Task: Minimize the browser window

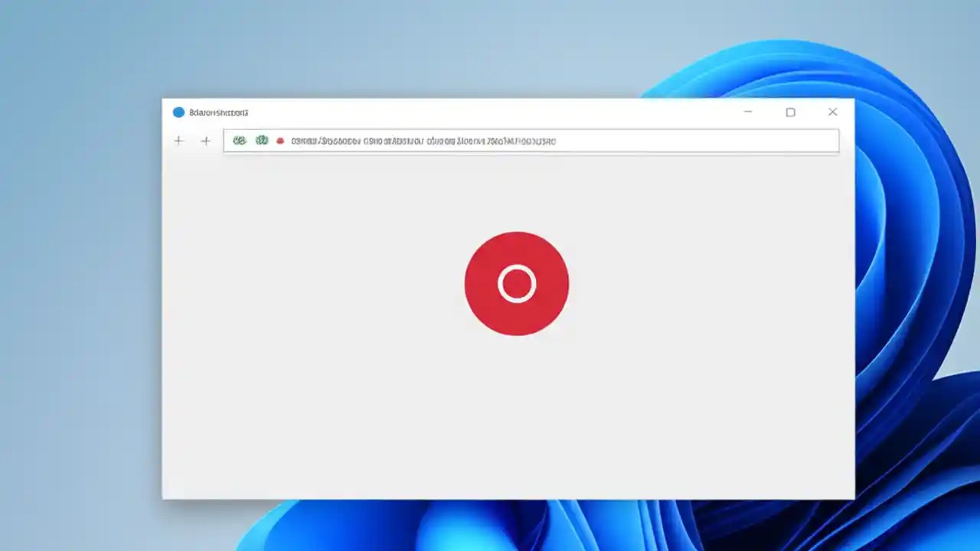Action: click(x=747, y=112)
